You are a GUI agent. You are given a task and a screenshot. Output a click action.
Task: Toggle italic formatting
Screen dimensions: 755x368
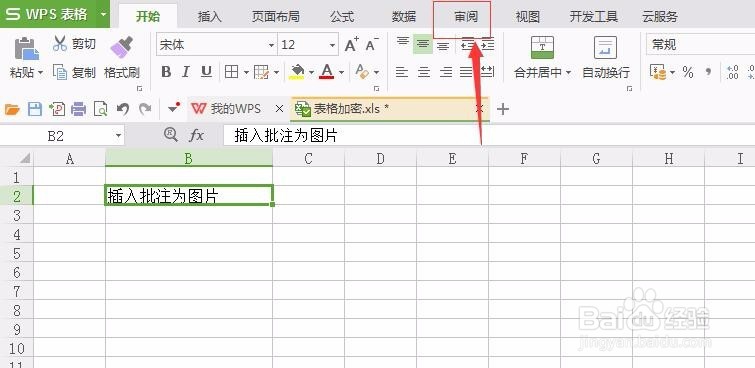pyautogui.click(x=186, y=72)
